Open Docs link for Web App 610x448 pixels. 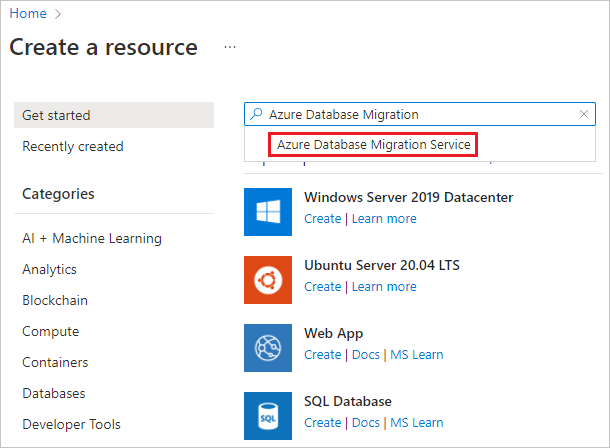[x=366, y=355]
